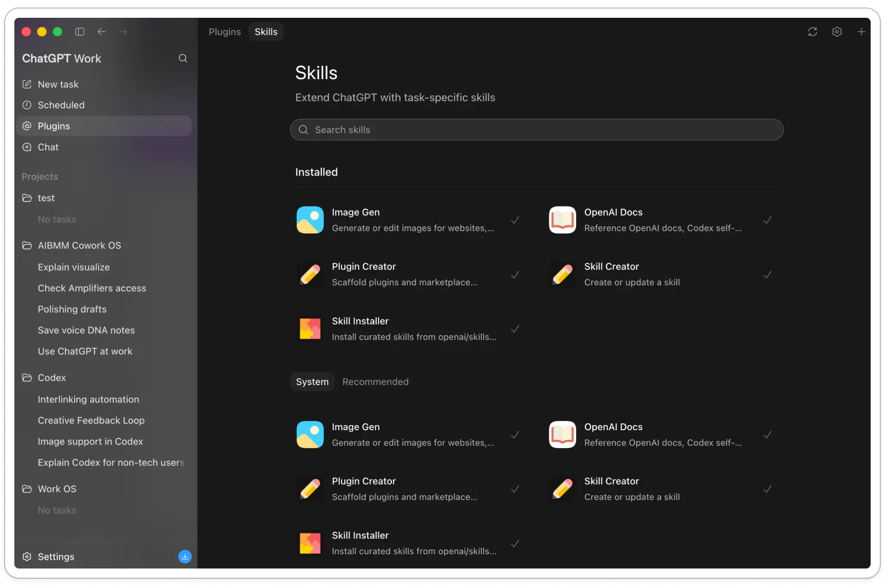Click the Search skills input field

tap(537, 130)
